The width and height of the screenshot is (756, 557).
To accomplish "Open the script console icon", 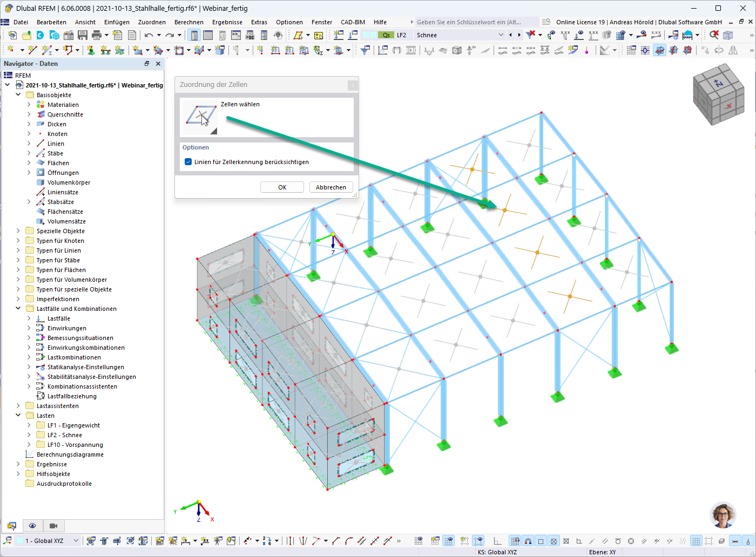I will [x=236, y=35].
